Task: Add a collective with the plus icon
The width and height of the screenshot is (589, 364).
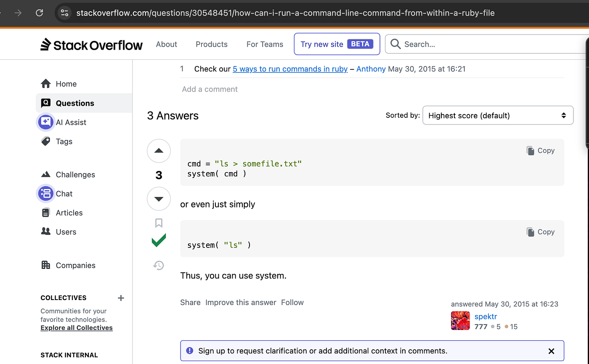Action: [x=121, y=298]
